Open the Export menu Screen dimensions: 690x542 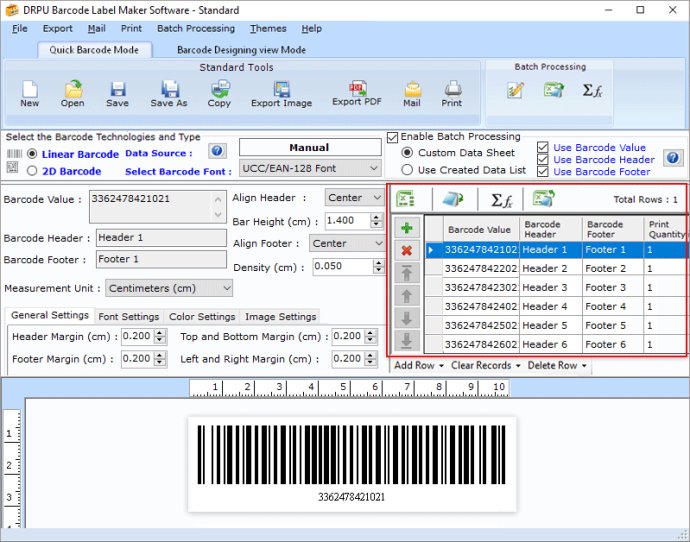(58, 29)
